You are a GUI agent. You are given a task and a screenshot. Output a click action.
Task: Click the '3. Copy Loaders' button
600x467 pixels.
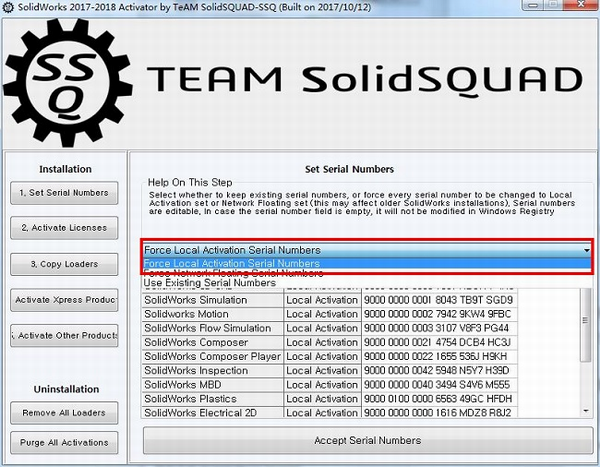point(64,264)
